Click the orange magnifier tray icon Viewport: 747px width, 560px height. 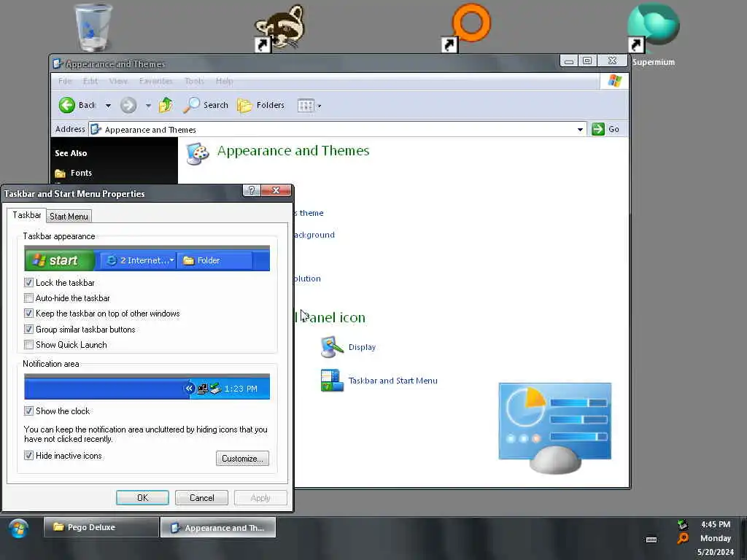coord(683,539)
